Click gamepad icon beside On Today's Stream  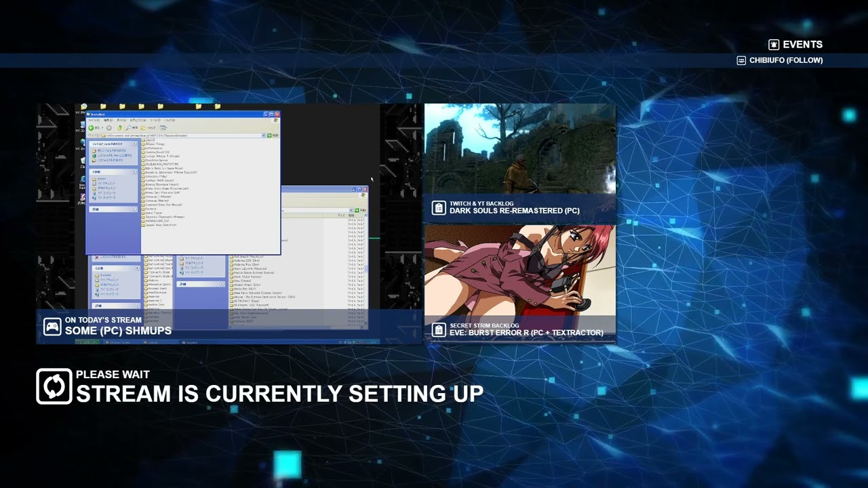point(52,327)
